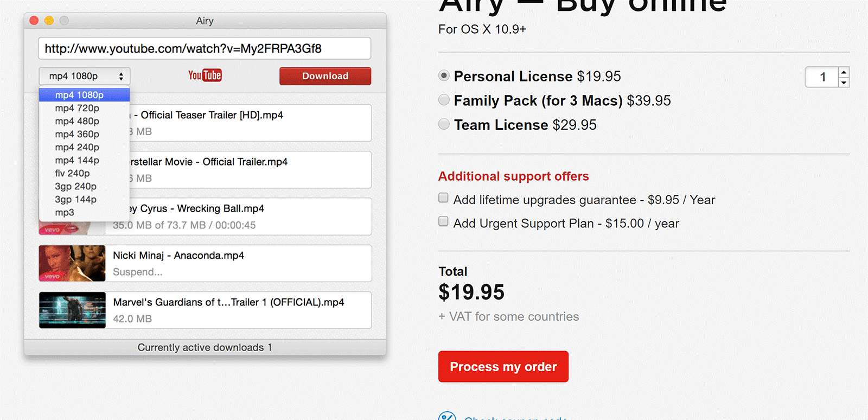Click the YouTube URL input field

pos(205,48)
